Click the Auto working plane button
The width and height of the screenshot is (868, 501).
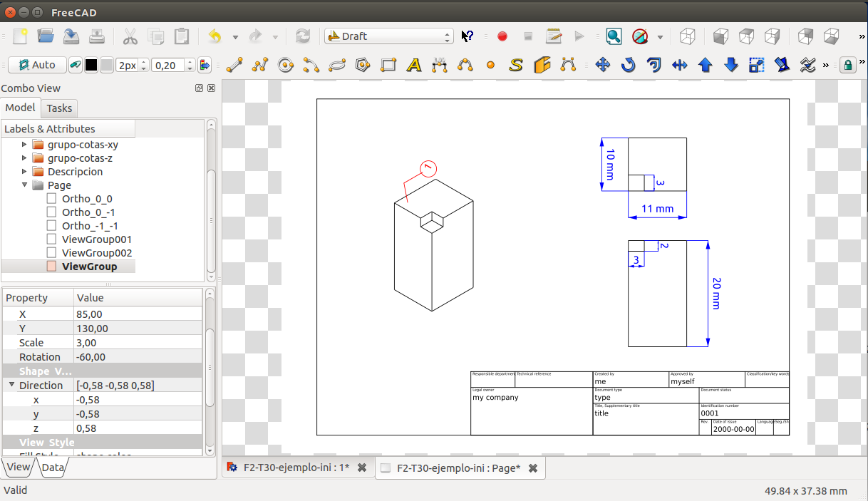(37, 66)
